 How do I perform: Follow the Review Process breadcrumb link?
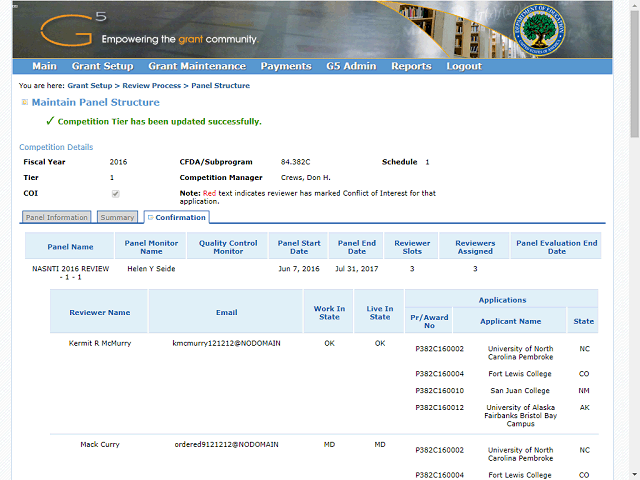[151, 86]
